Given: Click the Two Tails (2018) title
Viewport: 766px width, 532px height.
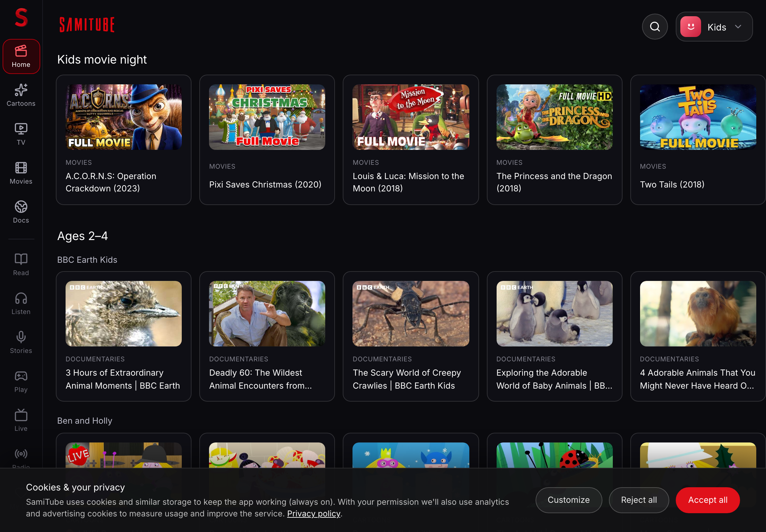Looking at the screenshot, I should pos(672,184).
